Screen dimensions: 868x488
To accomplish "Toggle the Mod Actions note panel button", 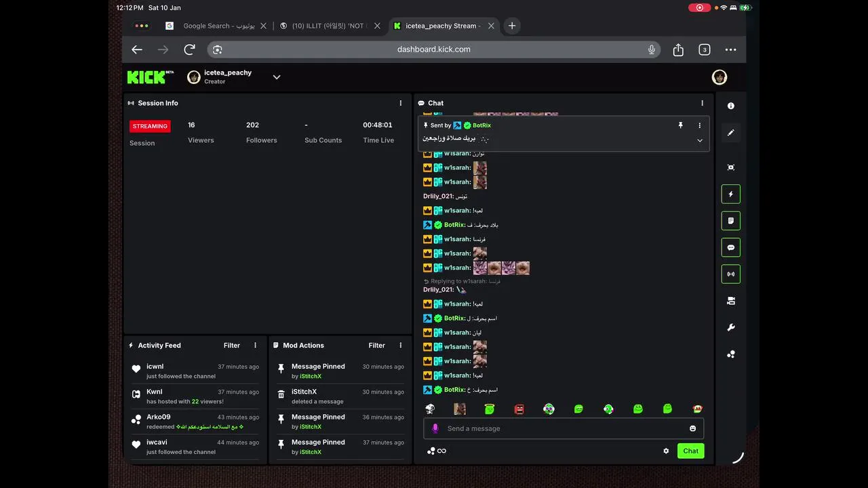I will point(730,221).
